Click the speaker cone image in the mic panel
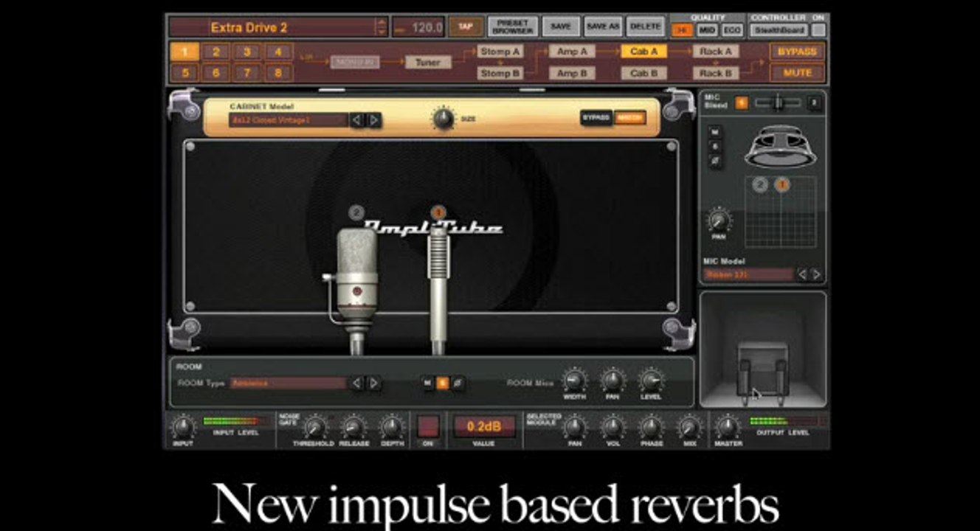This screenshot has width=980, height=531. coord(781,146)
